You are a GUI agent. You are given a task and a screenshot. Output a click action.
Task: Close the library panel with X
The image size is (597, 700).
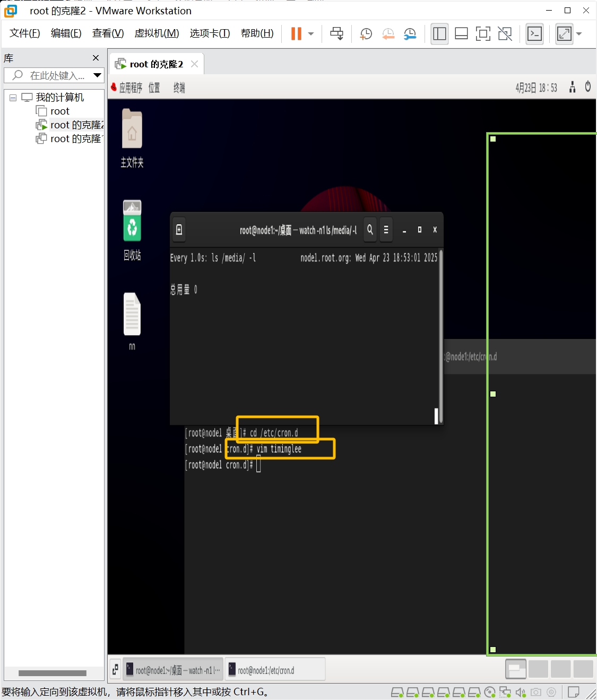click(96, 58)
